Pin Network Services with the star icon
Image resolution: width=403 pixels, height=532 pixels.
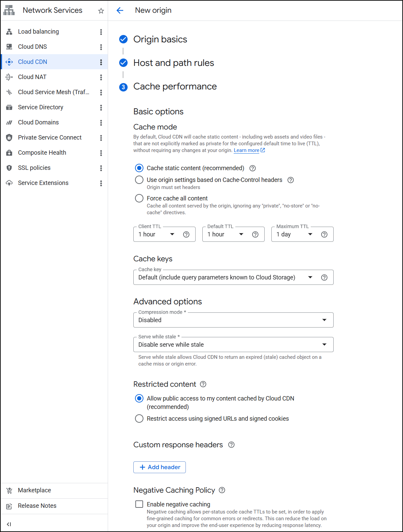point(101,11)
